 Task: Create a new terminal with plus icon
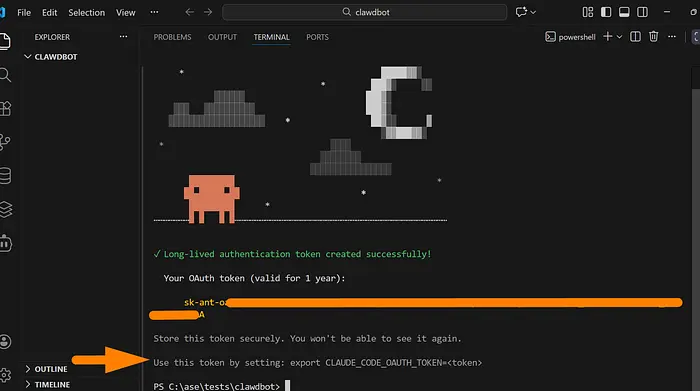pyautogui.click(x=608, y=37)
